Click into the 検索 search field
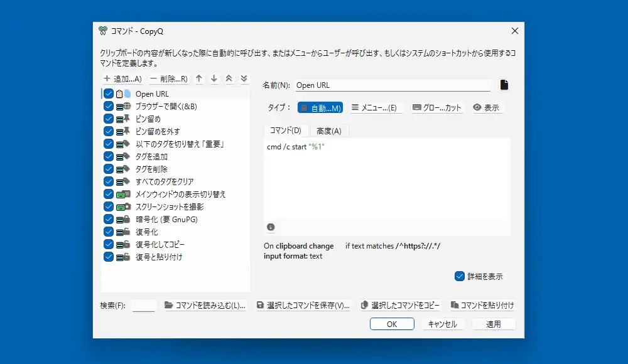The image size is (628, 364). 144,306
